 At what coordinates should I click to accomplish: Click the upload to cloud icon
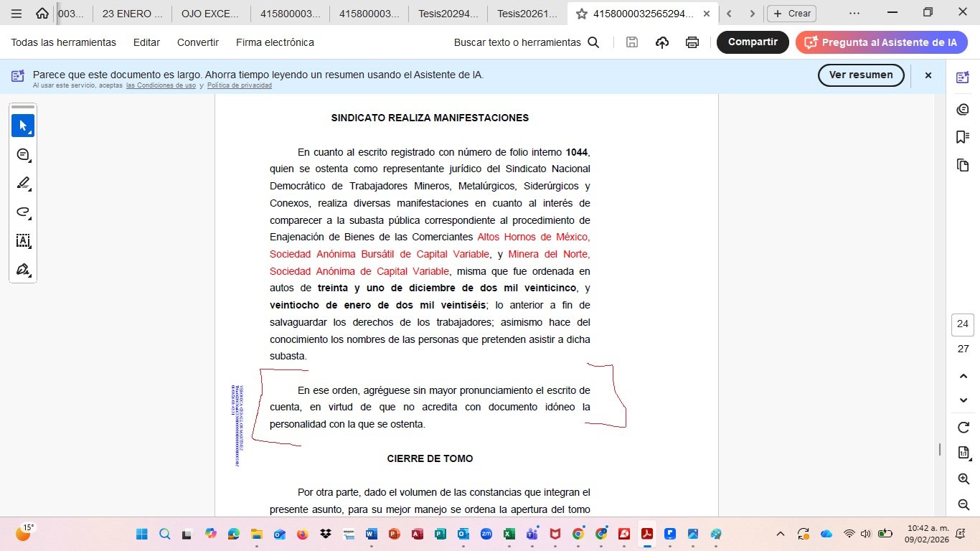(661, 42)
